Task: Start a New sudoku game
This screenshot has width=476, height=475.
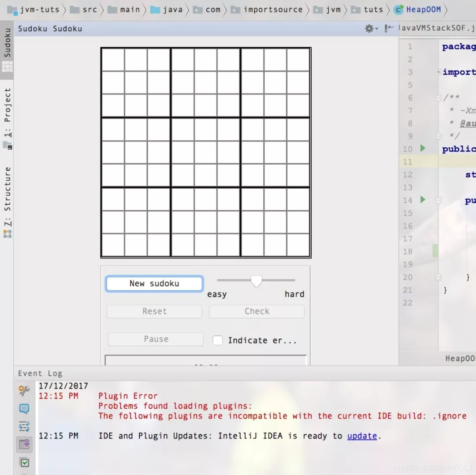Action: 154,284
